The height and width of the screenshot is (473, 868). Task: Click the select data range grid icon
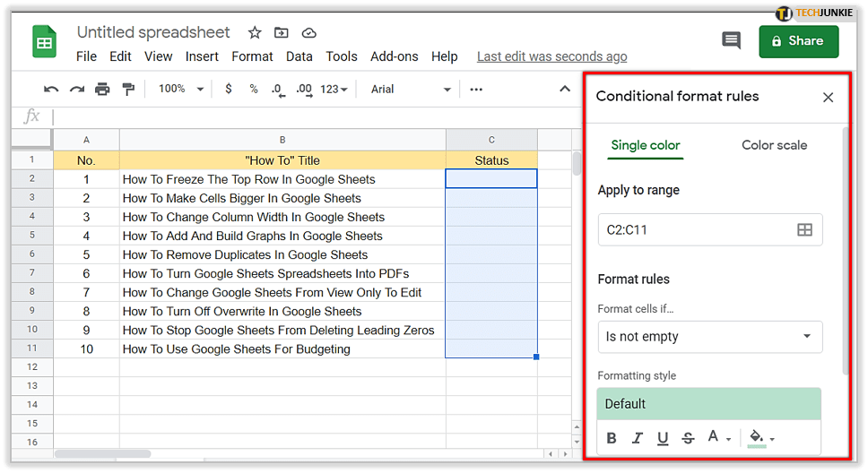point(804,230)
